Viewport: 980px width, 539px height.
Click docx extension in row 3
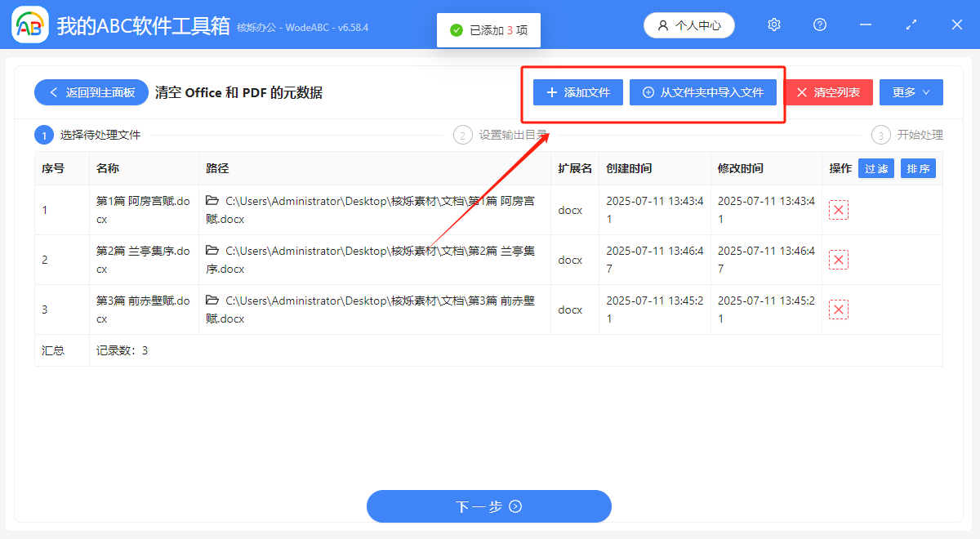click(570, 310)
